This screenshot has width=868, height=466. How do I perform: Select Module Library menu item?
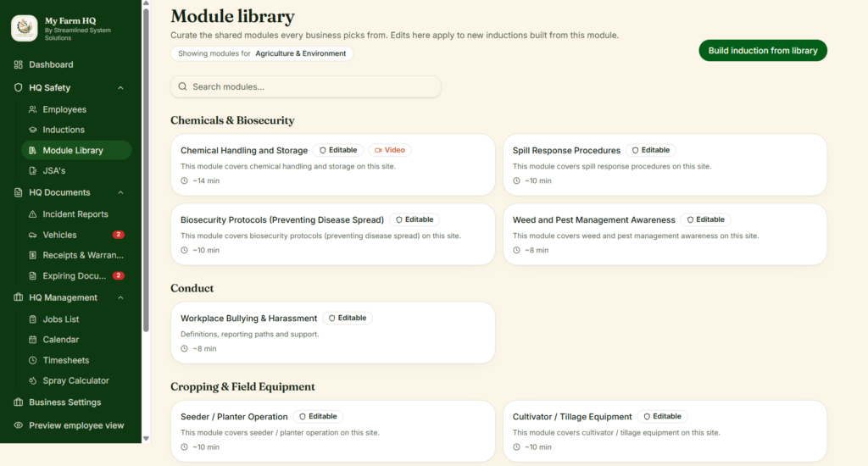pyautogui.click(x=76, y=151)
